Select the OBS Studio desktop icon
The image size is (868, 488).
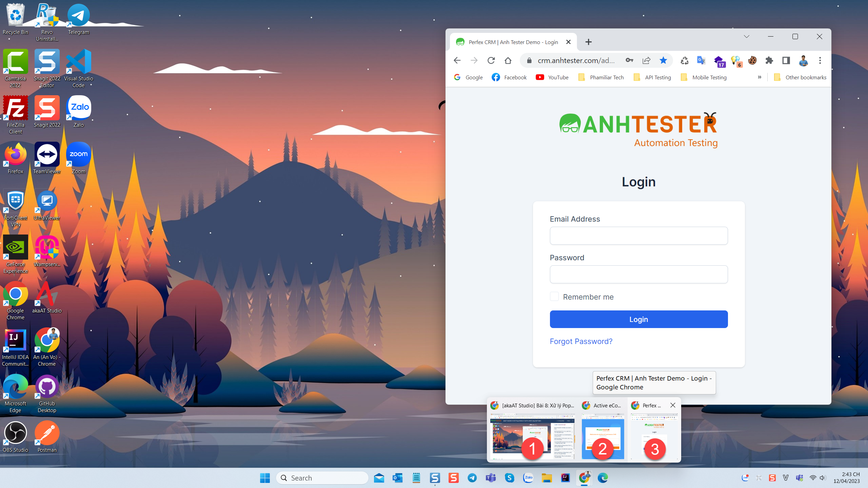click(16, 437)
